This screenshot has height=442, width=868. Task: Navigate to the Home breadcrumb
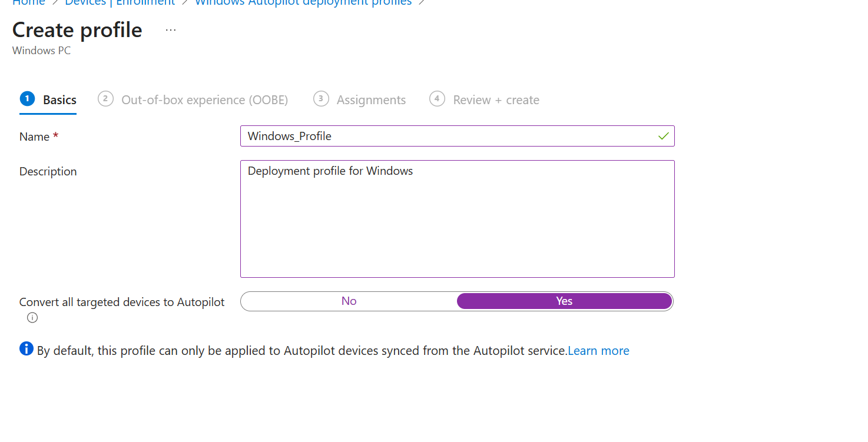point(28,2)
